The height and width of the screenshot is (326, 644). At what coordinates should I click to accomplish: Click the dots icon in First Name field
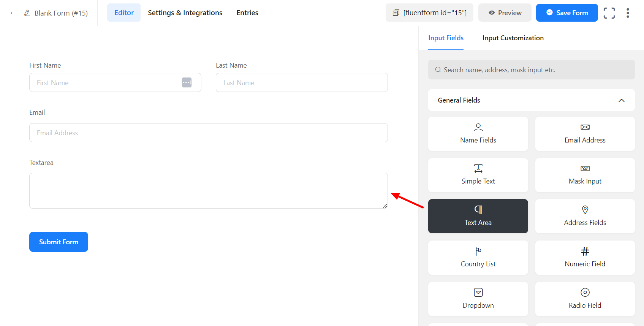point(187,82)
